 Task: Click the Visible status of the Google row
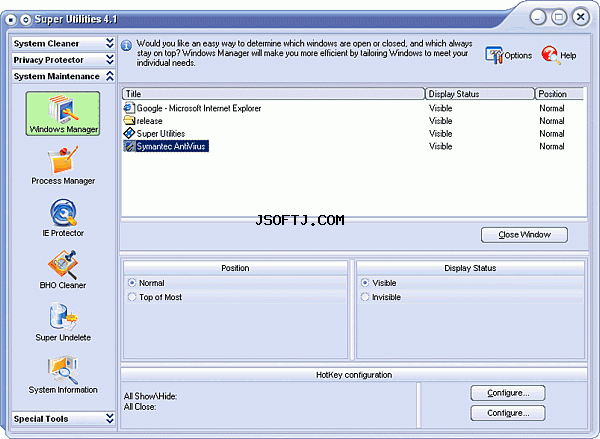[440, 108]
